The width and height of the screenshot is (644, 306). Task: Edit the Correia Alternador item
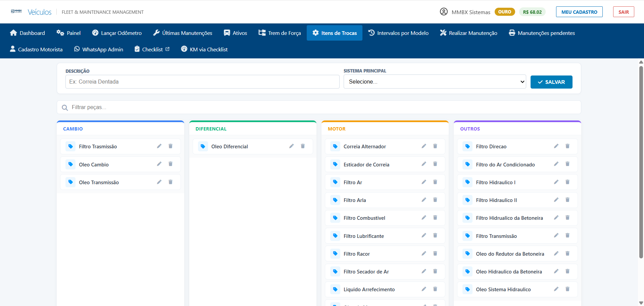(x=424, y=146)
